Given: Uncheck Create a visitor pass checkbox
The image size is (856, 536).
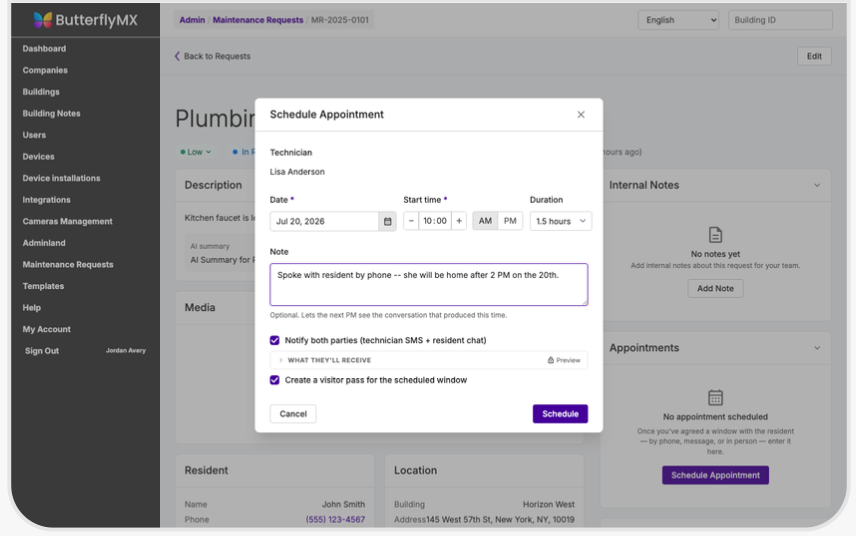Looking at the screenshot, I should [275, 380].
